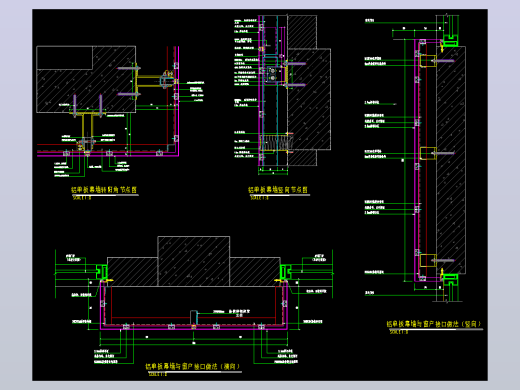This screenshot has height=390, width=520.
Task: Select the 铝单板幕墙与窗户接口做法（竖向）title text
Action: 434,324
